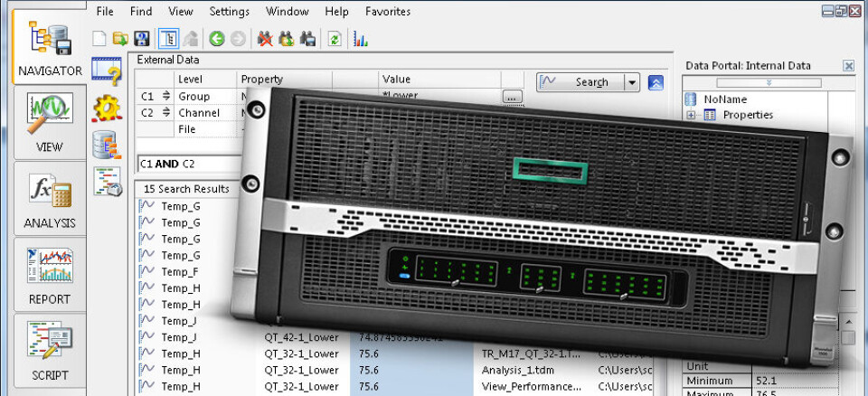Image resolution: width=868 pixels, height=396 pixels.
Task: Click the colored bar chart toolbar icon
Action: [x=361, y=39]
